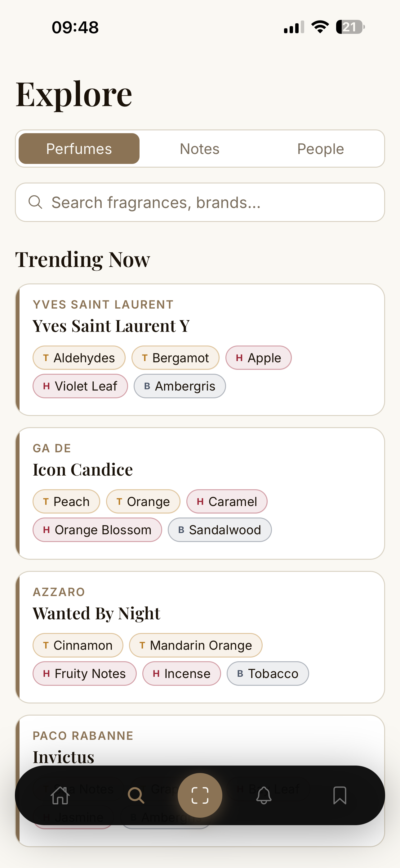The height and width of the screenshot is (868, 400).
Task: Check the battery indicator in status bar
Action: point(350,27)
